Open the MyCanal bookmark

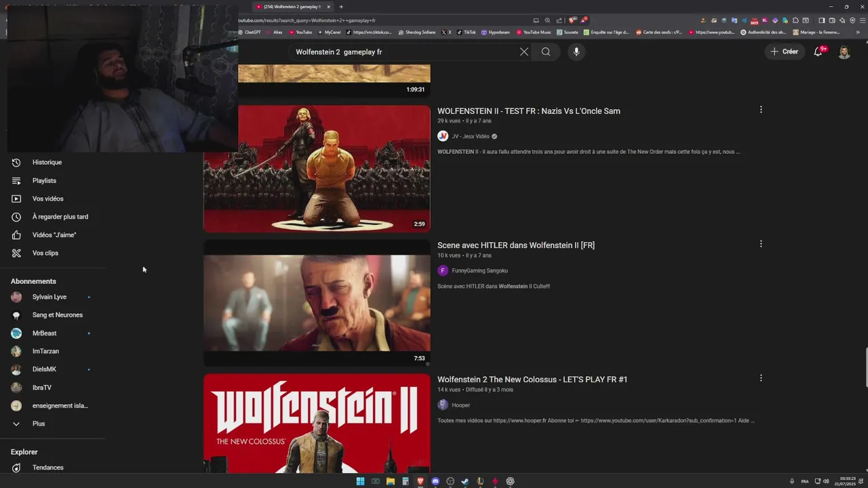coord(329,32)
